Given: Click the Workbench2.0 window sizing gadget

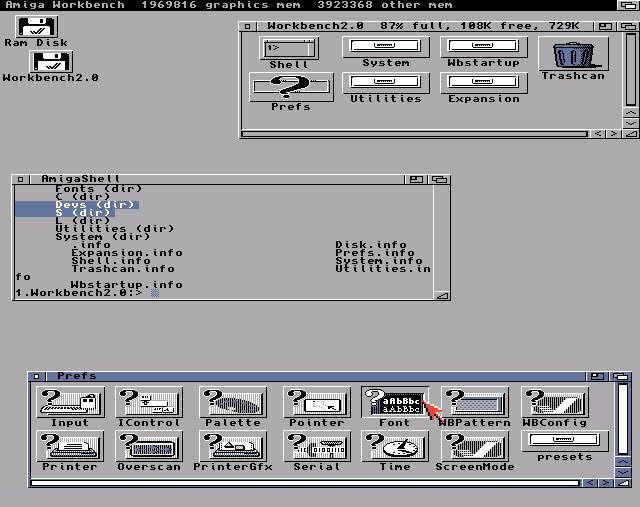Looking at the screenshot, I should coord(631,133).
